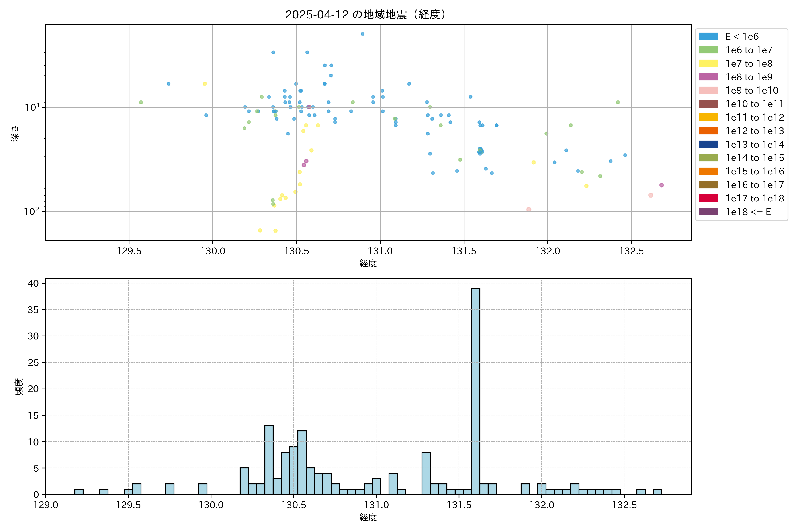Click the 頻度 y-axis label
The image size is (798, 532).
[19, 387]
